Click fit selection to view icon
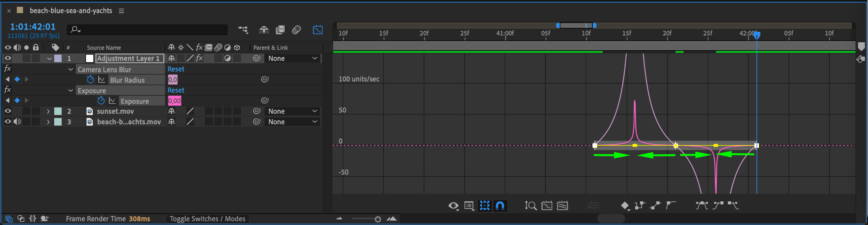The image size is (868, 225). tap(547, 206)
